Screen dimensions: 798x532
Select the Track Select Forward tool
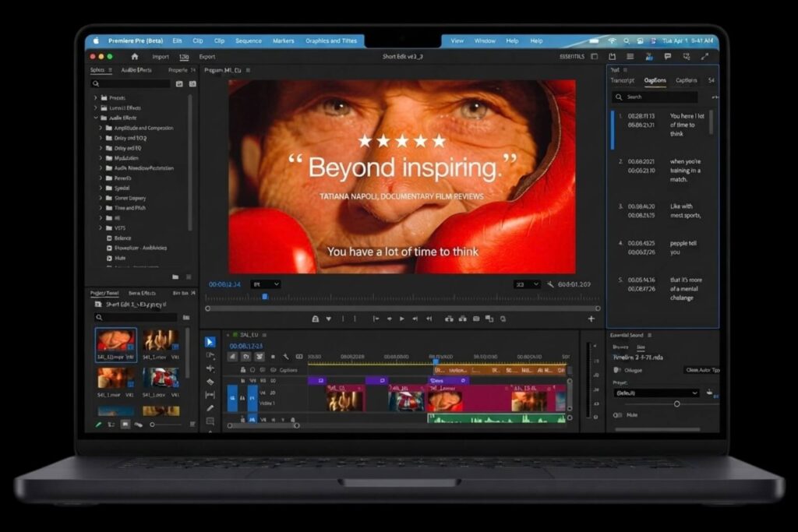(x=210, y=355)
